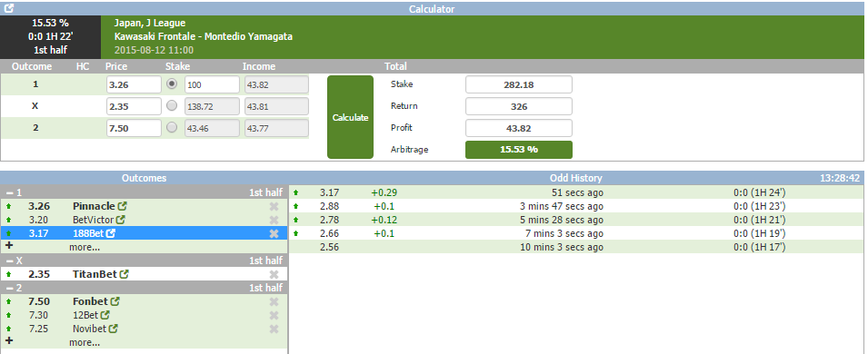Remove TitanBet row with X icon

(x=274, y=274)
